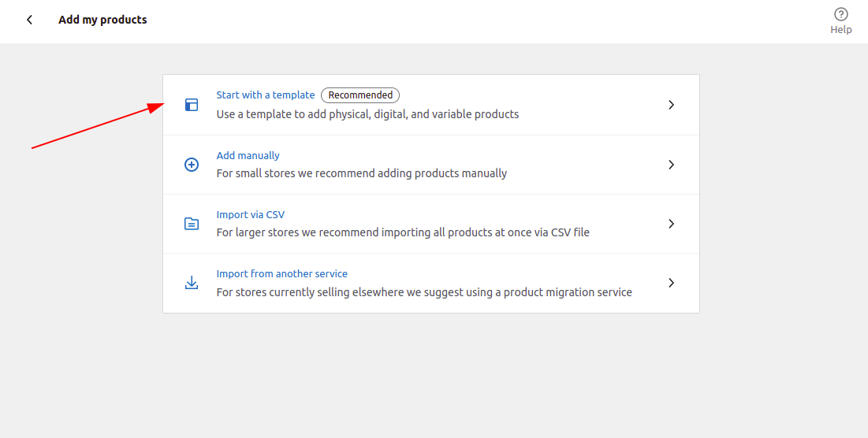The width and height of the screenshot is (868, 438).
Task: Click the Recommended badge
Action: (360, 95)
